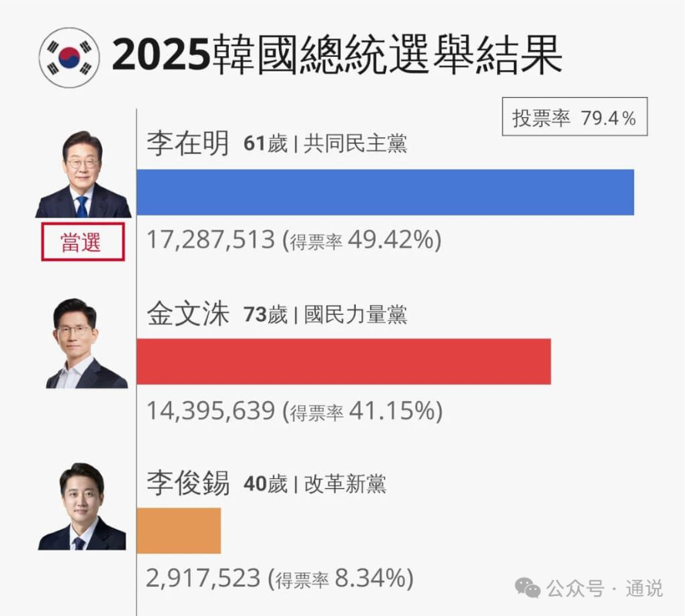Click the 投票率 79.4% turnout box
Viewport: 685px width, 616px height.
pyautogui.click(x=574, y=118)
